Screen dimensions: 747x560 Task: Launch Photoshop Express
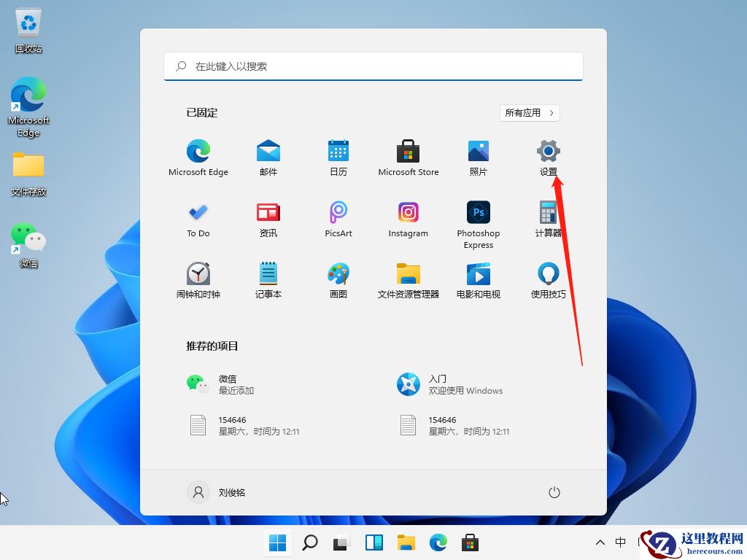[478, 215]
